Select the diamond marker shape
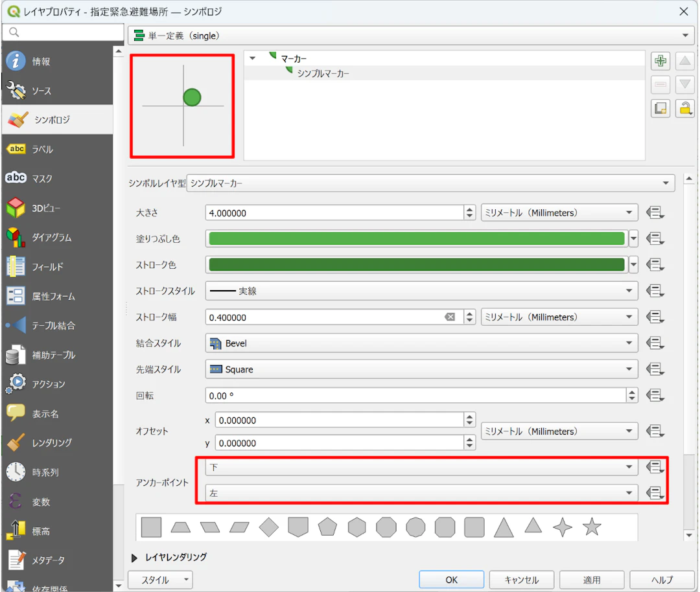The image size is (700, 592). (x=268, y=527)
